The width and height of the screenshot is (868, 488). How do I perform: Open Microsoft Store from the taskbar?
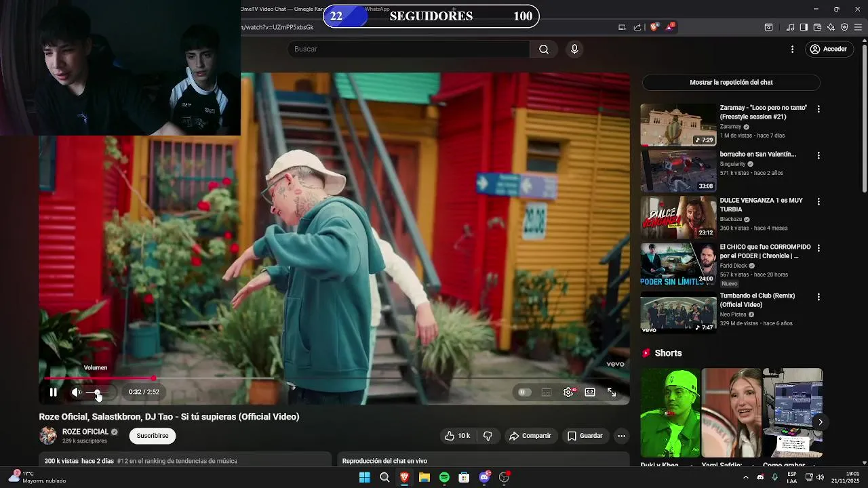[464, 477]
